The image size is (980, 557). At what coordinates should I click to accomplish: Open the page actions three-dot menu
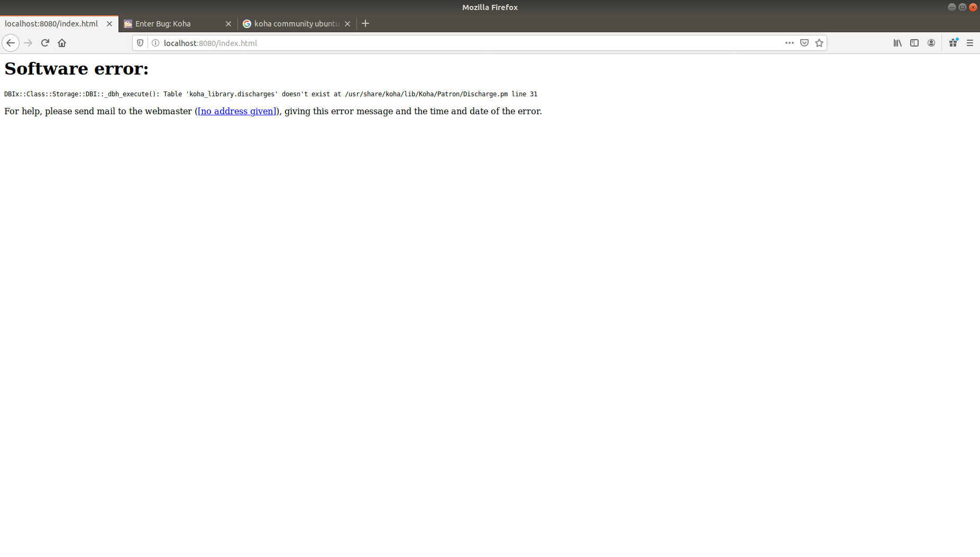pos(789,43)
